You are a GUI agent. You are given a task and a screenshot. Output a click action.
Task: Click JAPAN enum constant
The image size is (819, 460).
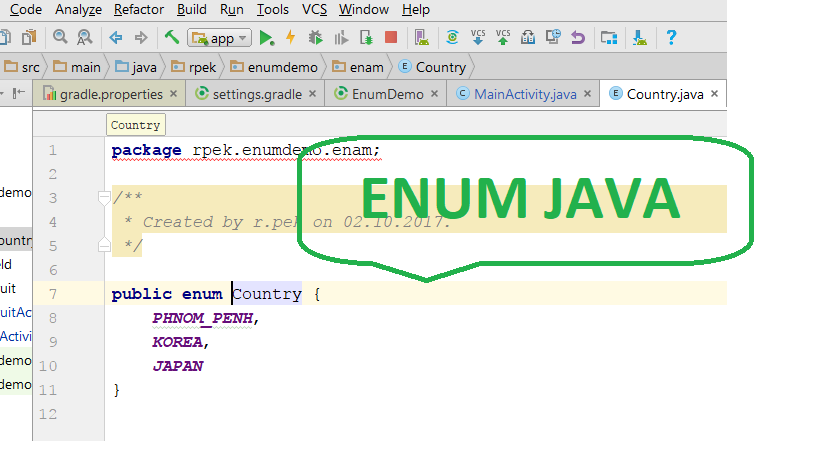click(x=178, y=366)
